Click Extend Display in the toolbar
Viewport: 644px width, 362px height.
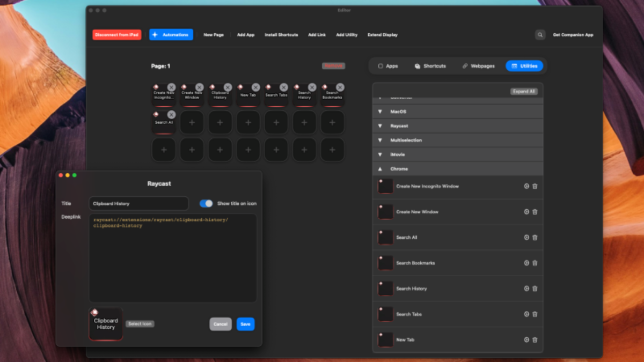[383, 35]
